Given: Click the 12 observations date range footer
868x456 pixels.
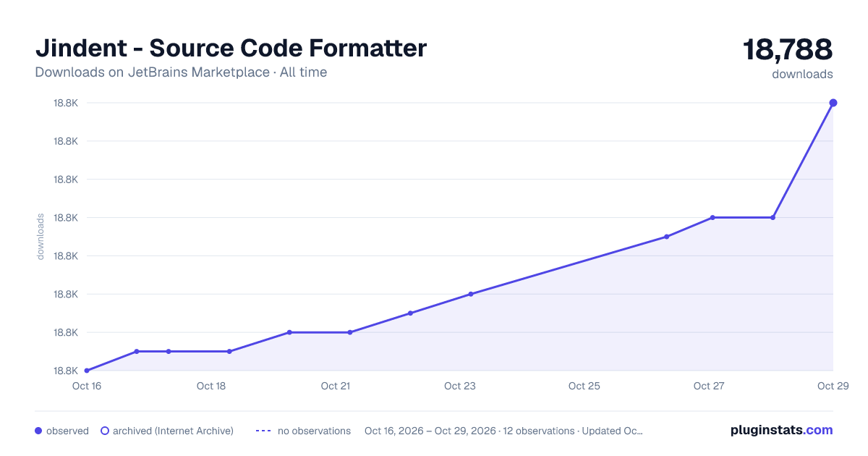Looking at the screenshot, I should [503, 431].
